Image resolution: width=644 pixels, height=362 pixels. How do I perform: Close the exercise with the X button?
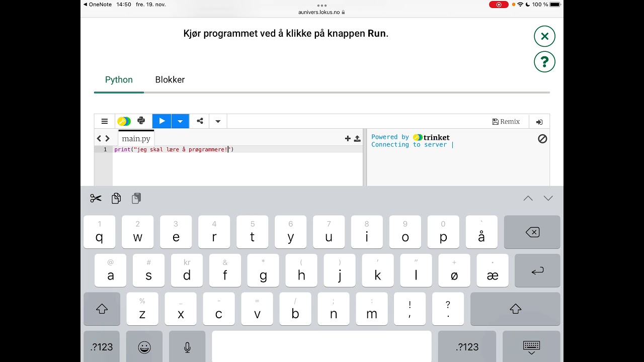click(x=544, y=36)
